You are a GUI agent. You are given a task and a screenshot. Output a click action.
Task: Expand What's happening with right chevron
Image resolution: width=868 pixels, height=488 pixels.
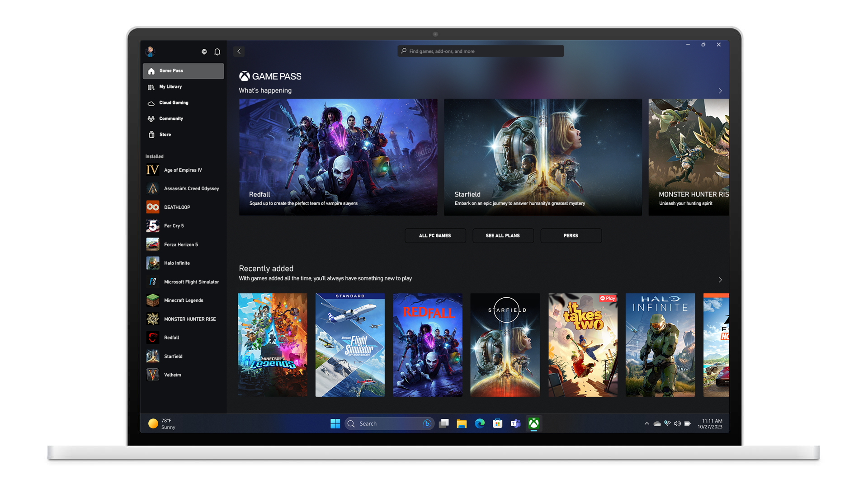point(720,91)
